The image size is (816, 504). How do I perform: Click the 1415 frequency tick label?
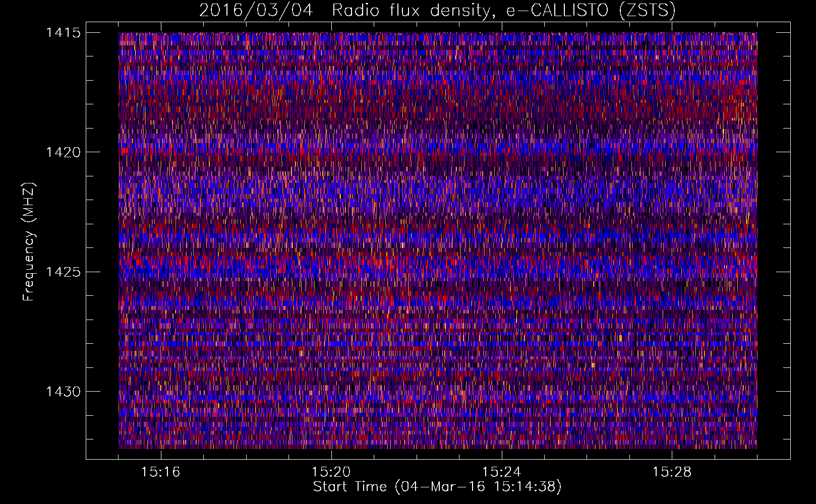(63, 33)
